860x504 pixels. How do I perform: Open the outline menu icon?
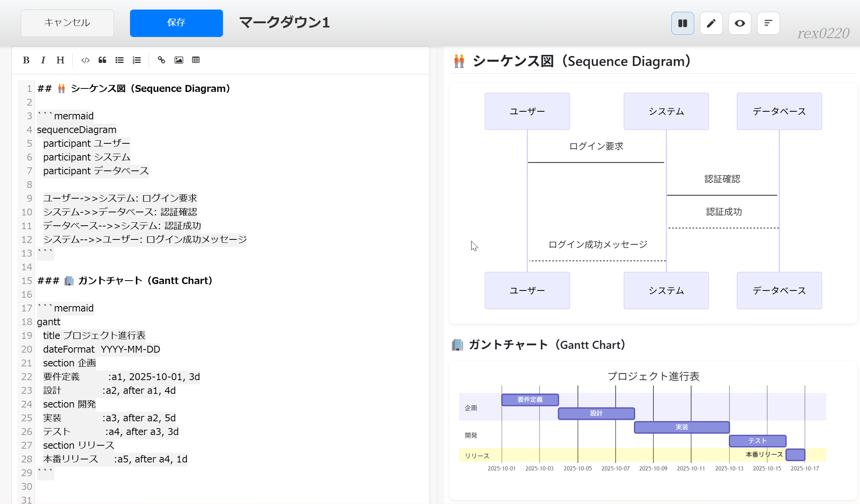768,23
